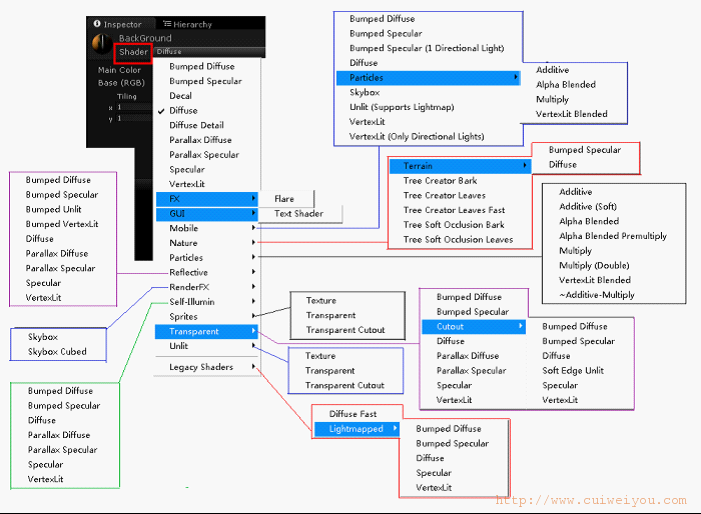Choose Additive (Soft) particle shader
The height and width of the screenshot is (514, 701).
click(x=588, y=206)
